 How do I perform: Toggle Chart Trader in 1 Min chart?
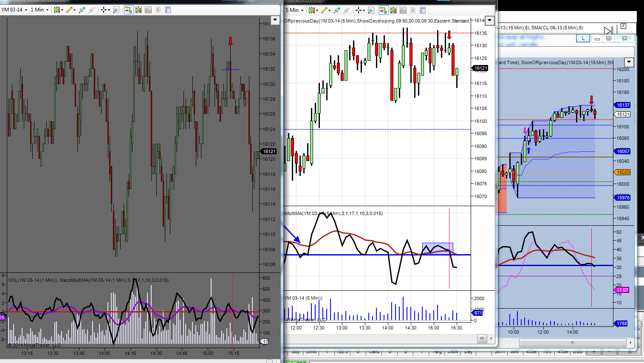tap(128, 10)
